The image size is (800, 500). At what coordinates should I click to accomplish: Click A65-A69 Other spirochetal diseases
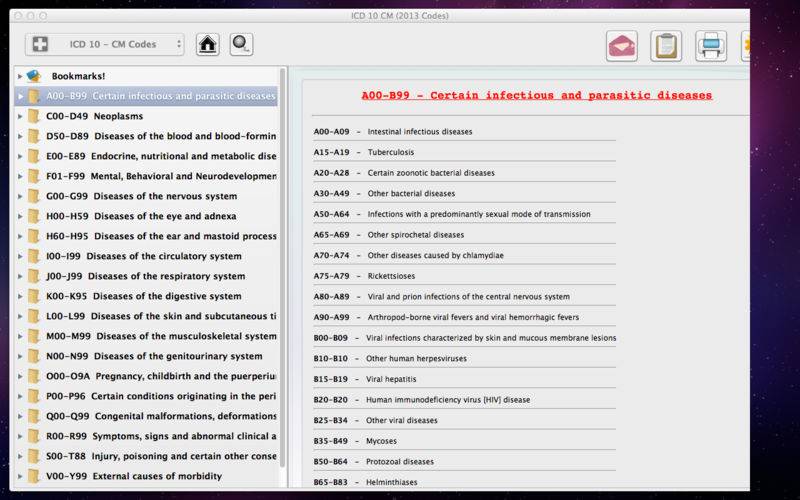click(x=389, y=235)
